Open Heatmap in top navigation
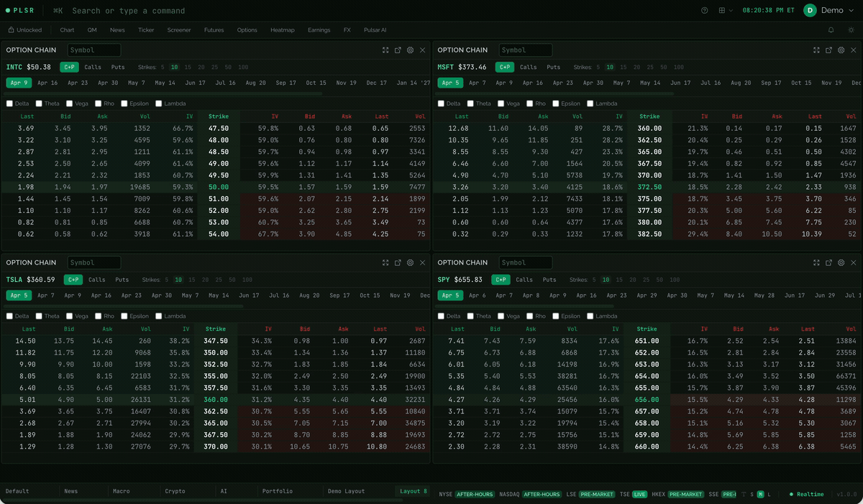The height and width of the screenshot is (504, 863). pyautogui.click(x=283, y=30)
